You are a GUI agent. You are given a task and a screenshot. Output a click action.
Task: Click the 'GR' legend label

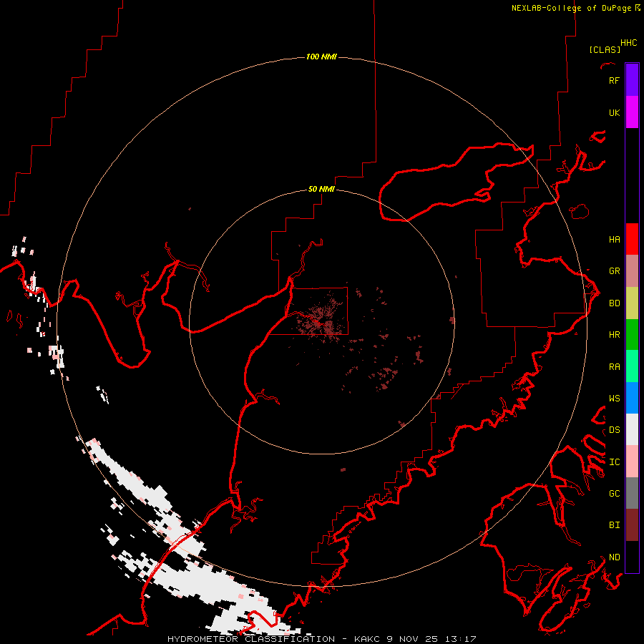pos(615,271)
